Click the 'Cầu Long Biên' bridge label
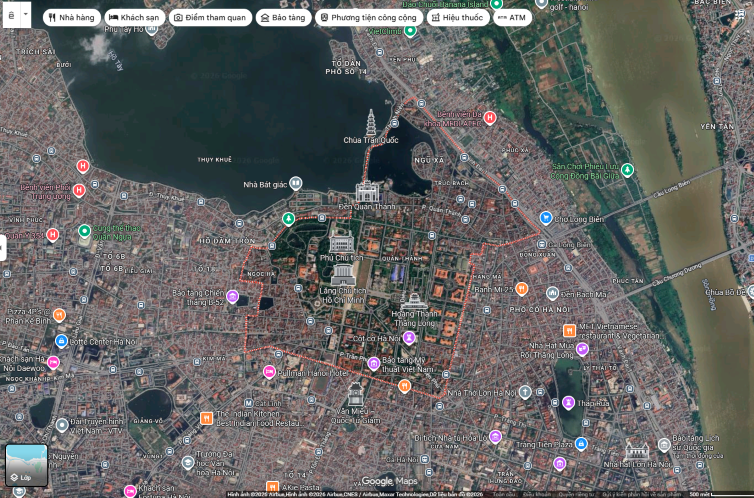754x498 pixels. click(671, 189)
